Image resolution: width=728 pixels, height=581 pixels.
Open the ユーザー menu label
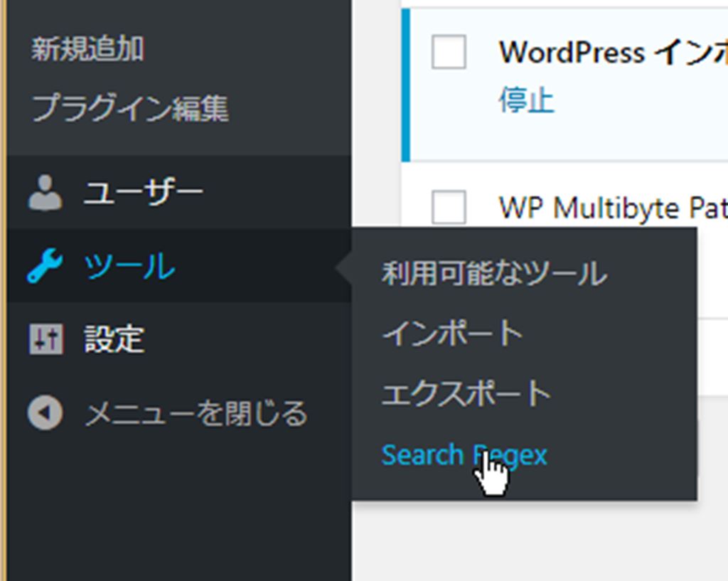pos(144,193)
